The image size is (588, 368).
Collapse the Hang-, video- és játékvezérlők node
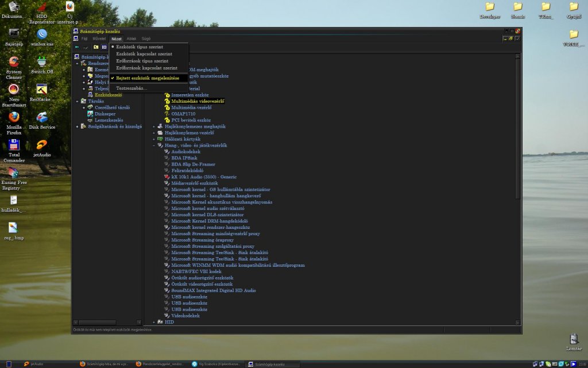point(154,145)
